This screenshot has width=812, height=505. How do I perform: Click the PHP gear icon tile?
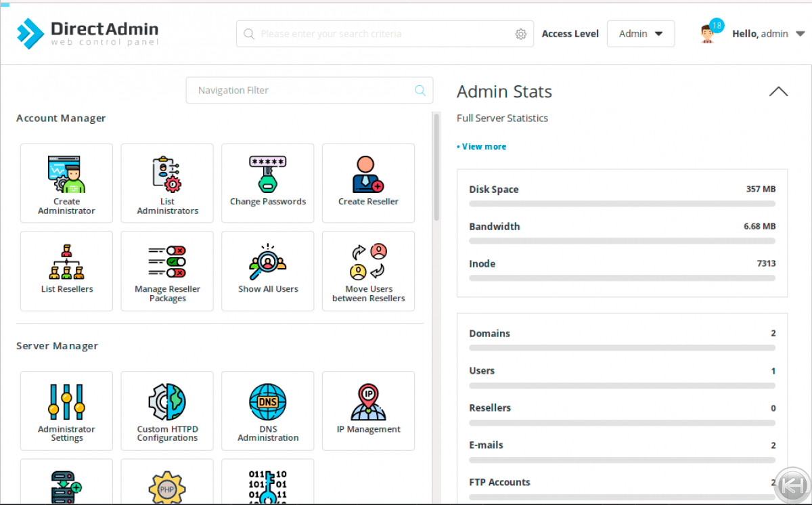point(167,482)
